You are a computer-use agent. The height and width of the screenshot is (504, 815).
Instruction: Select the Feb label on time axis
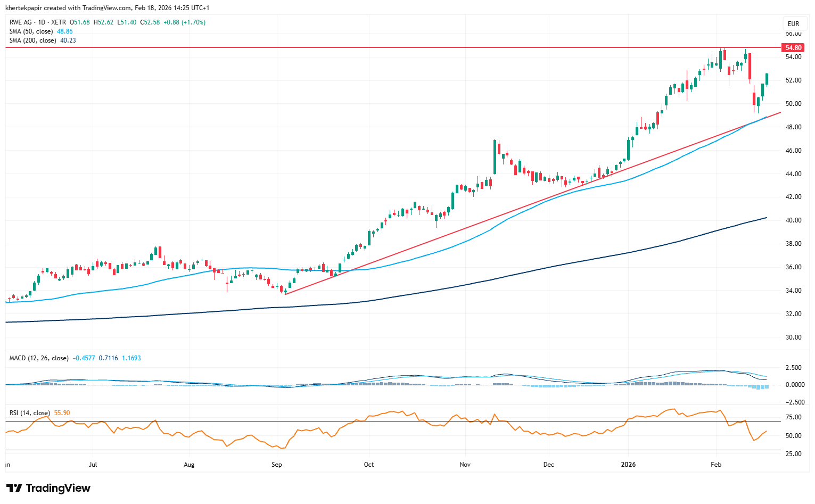coord(716,465)
